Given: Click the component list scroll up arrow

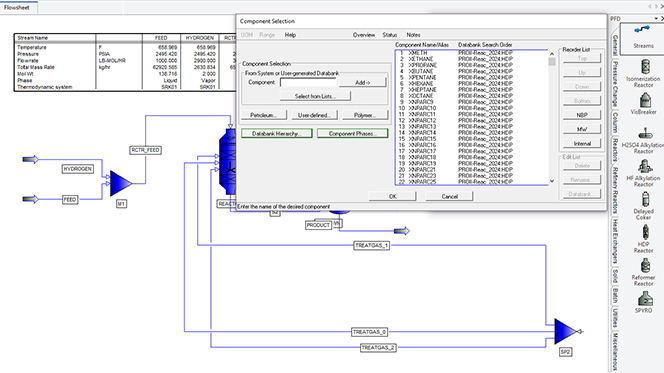Looking at the screenshot, I should click(x=551, y=54).
